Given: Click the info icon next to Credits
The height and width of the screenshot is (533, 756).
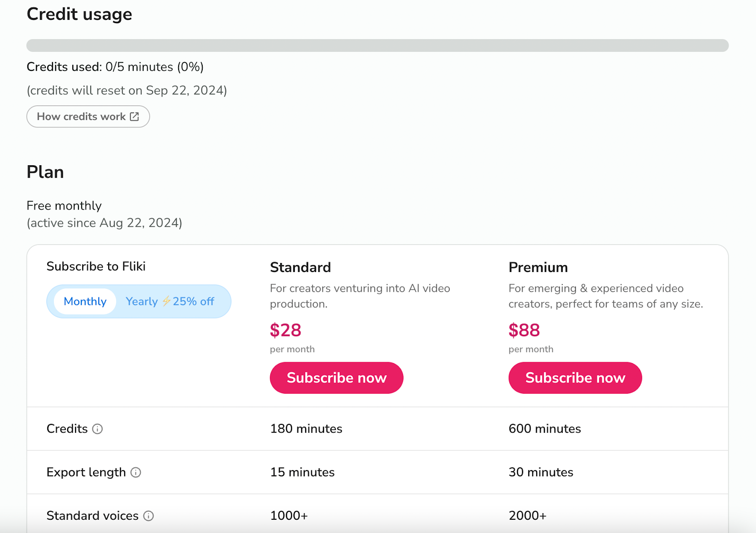Looking at the screenshot, I should [x=97, y=430].
